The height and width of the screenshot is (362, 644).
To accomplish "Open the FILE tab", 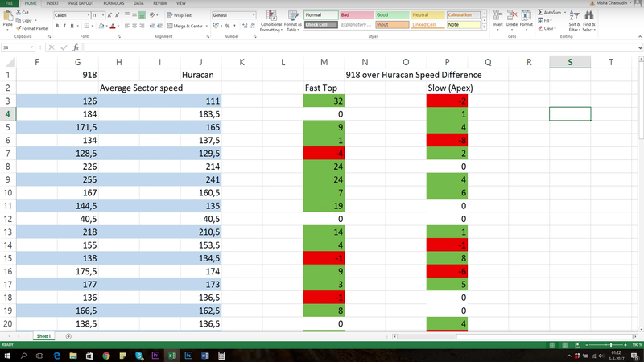I will (9, 3).
